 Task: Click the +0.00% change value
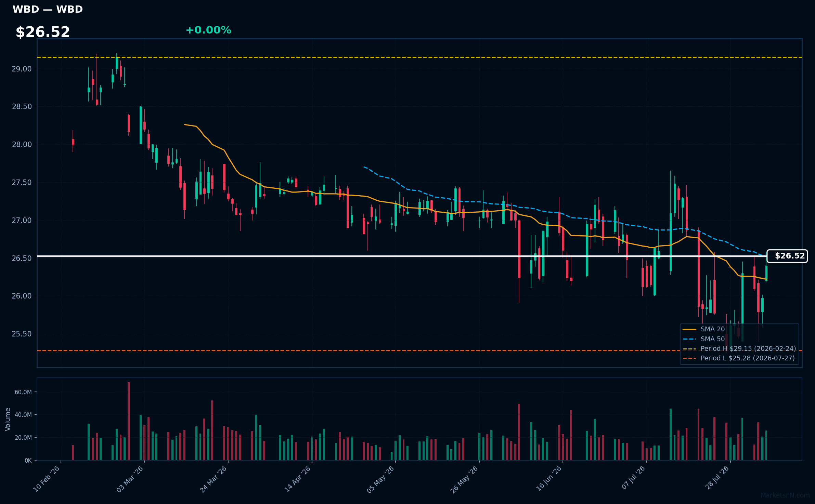point(208,30)
